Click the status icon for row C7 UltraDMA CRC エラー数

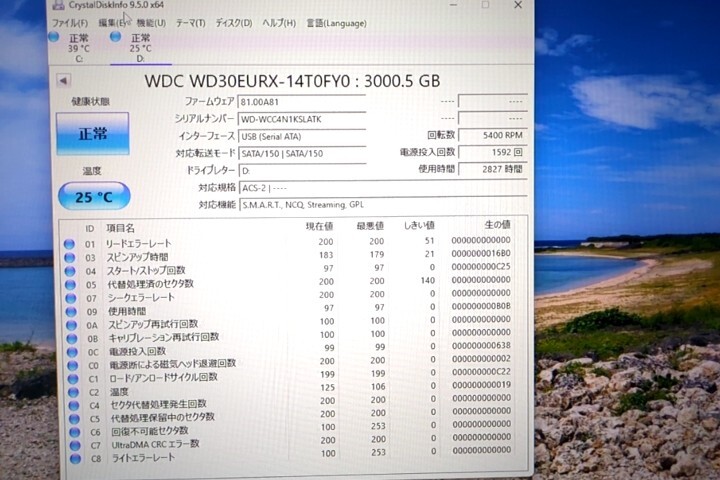75,445
